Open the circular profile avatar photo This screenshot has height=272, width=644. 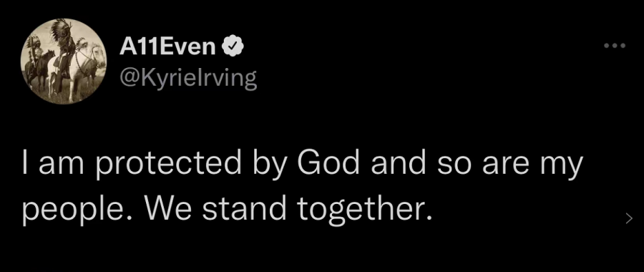(x=63, y=61)
